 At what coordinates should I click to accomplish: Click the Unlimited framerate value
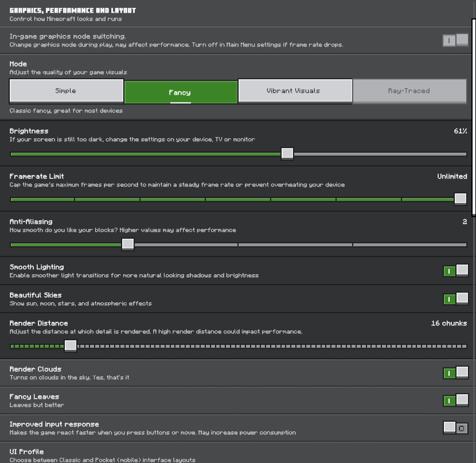point(452,176)
